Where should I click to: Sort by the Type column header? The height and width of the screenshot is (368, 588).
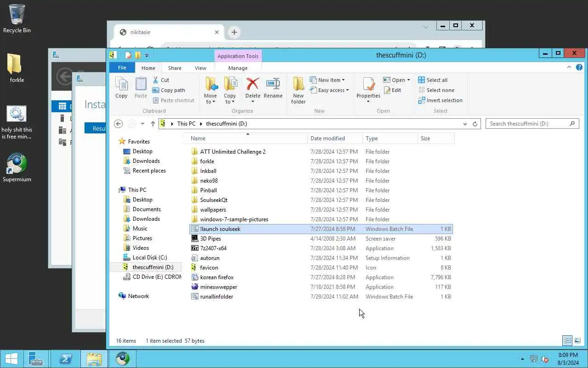[390, 138]
